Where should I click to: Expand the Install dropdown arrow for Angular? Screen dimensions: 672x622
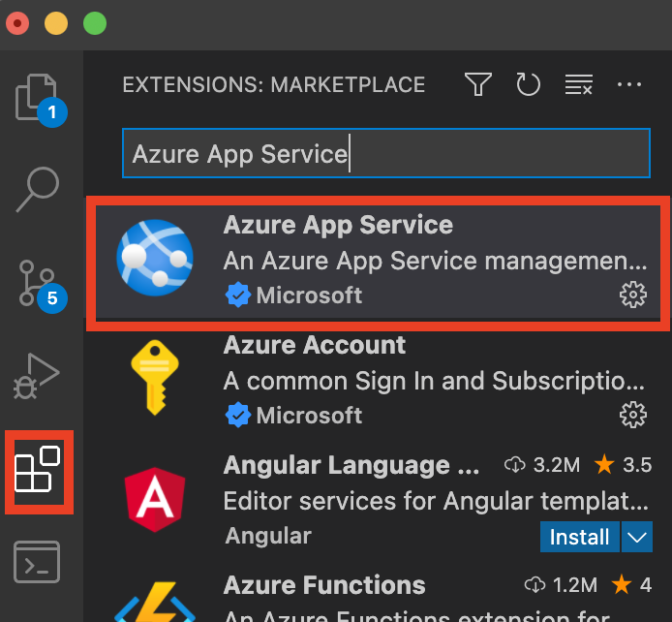tap(636, 536)
